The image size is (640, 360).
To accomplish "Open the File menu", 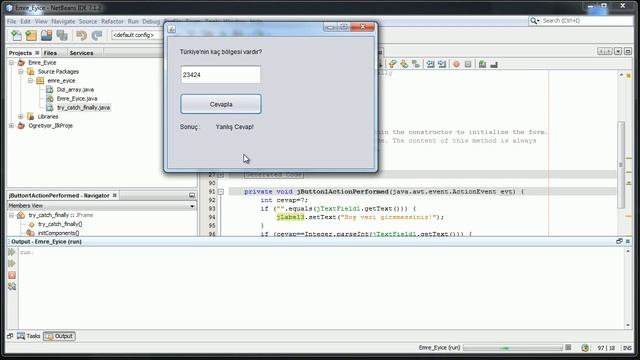I will coord(11,21).
